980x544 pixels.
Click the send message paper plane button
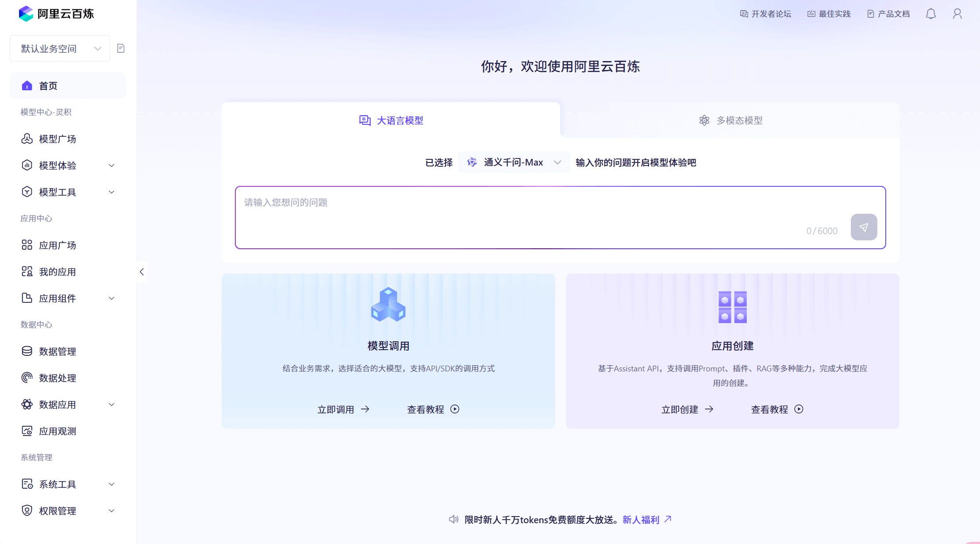pos(863,227)
